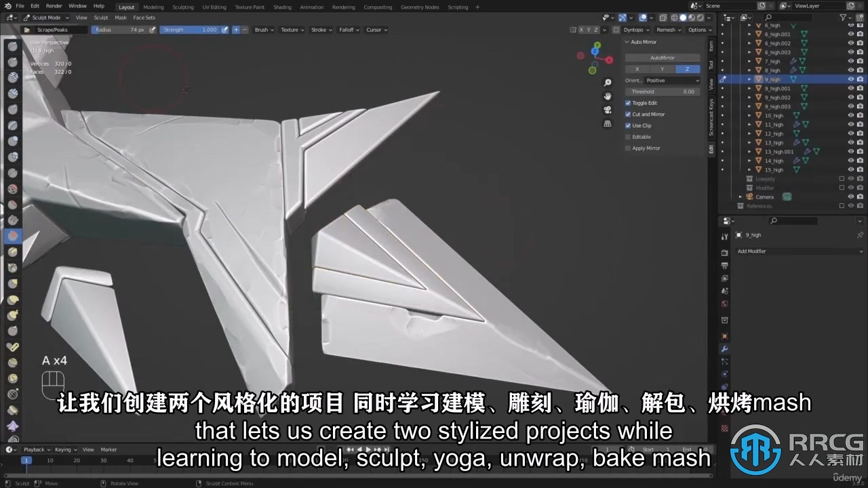868x488 pixels.
Task: Click the Z axis on navigation gizmo
Action: (595, 49)
